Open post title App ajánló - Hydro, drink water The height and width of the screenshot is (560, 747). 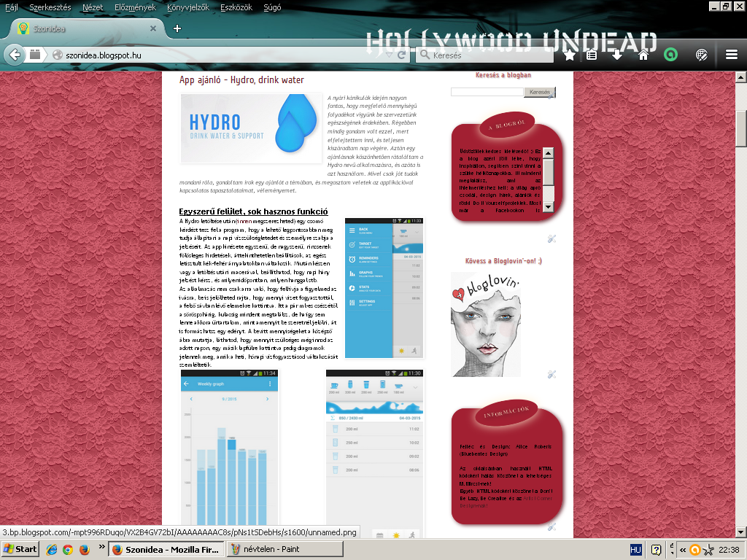point(241,79)
